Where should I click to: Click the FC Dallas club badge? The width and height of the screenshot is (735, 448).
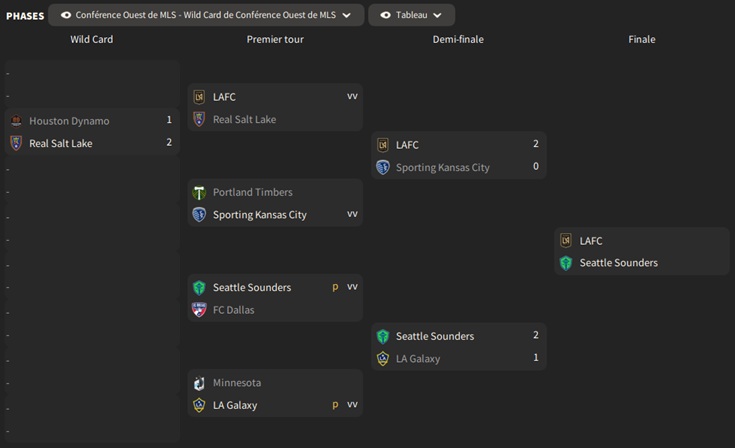(x=199, y=310)
